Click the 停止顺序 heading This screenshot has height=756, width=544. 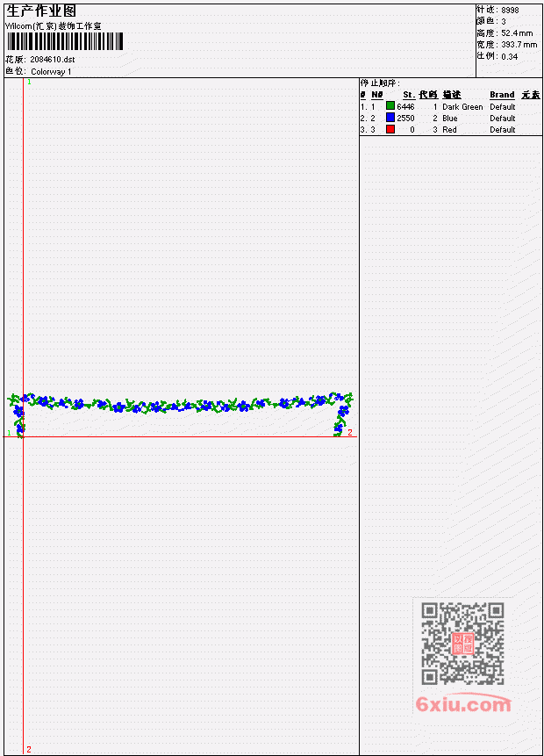point(380,83)
